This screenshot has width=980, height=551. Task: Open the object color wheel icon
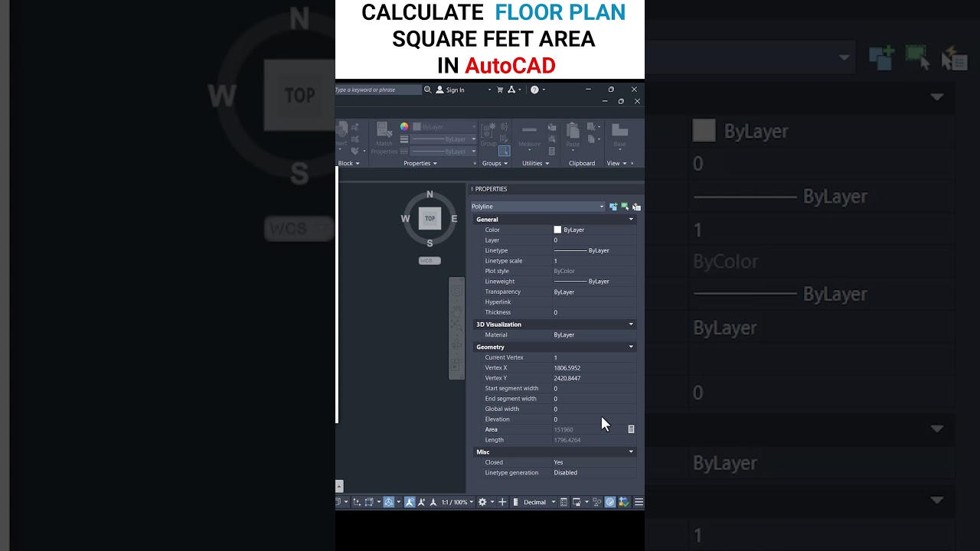pos(404,127)
